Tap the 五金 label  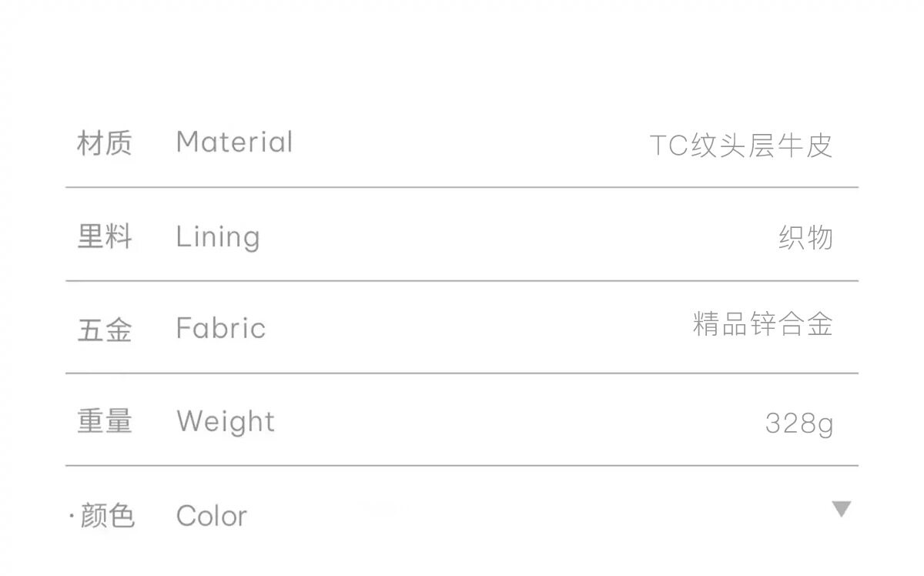105,330
